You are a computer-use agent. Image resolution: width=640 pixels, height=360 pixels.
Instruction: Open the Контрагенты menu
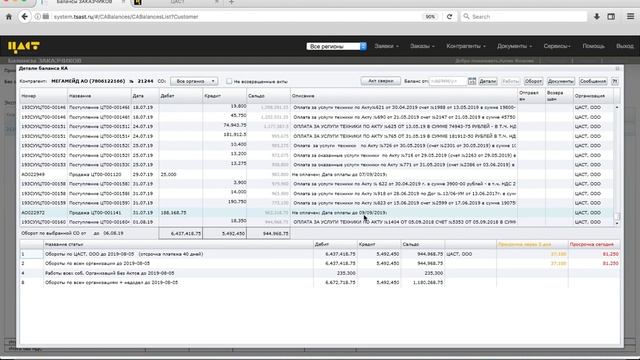466,46
